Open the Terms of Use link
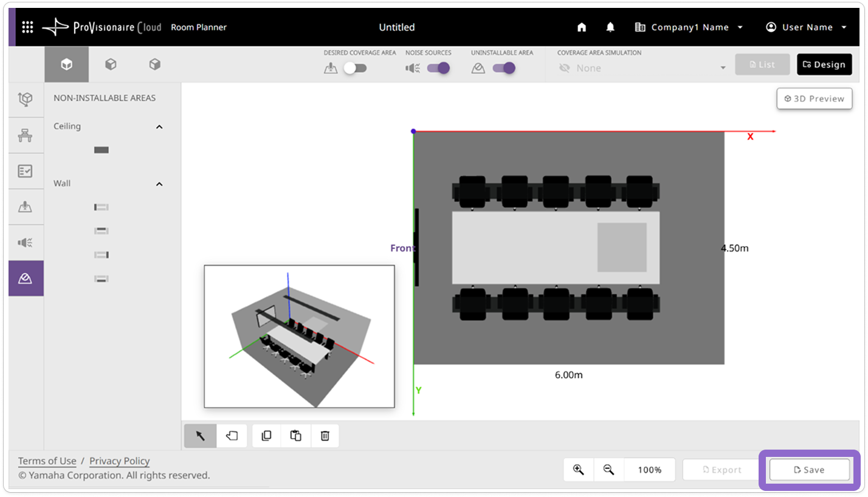This screenshot has width=868, height=497. (x=47, y=461)
